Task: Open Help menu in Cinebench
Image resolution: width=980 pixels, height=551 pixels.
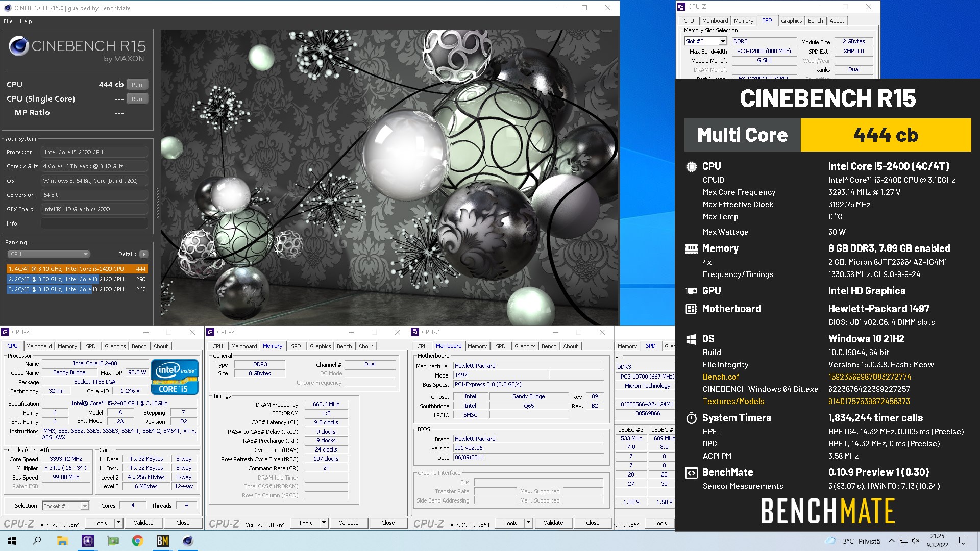Action: pyautogui.click(x=26, y=21)
